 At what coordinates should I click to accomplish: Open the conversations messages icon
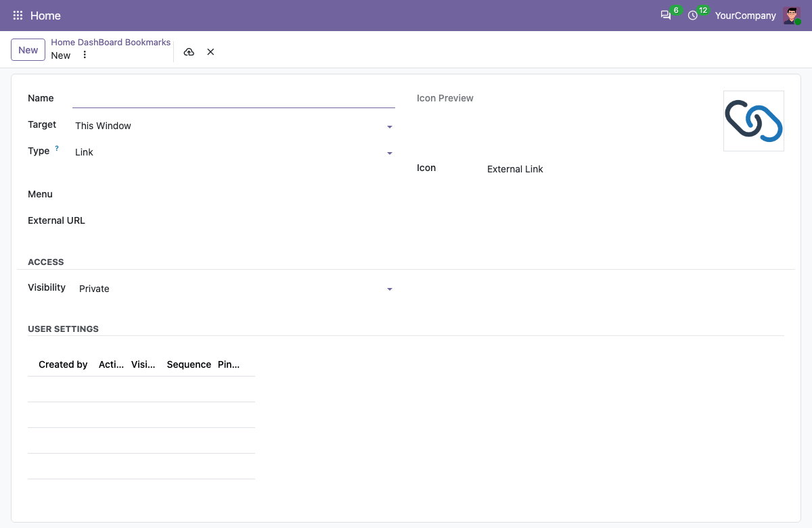pyautogui.click(x=666, y=16)
